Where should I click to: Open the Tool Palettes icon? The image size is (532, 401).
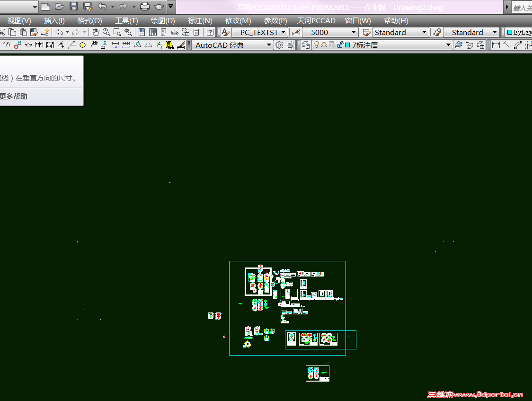point(164,32)
